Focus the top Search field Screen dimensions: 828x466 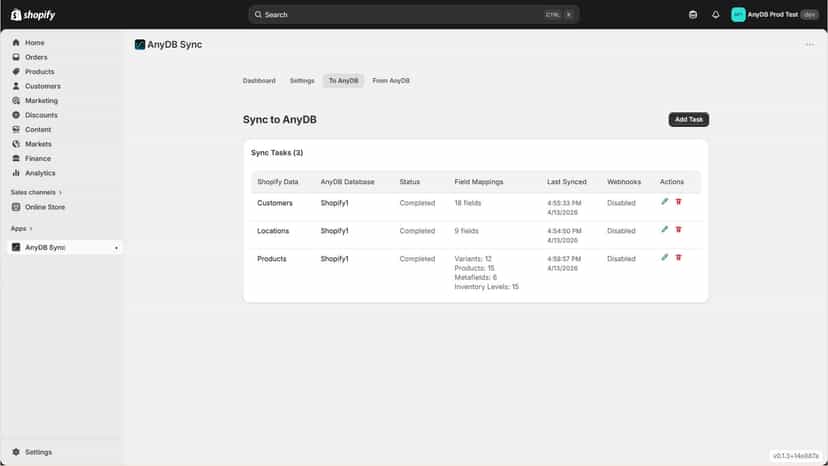413,15
